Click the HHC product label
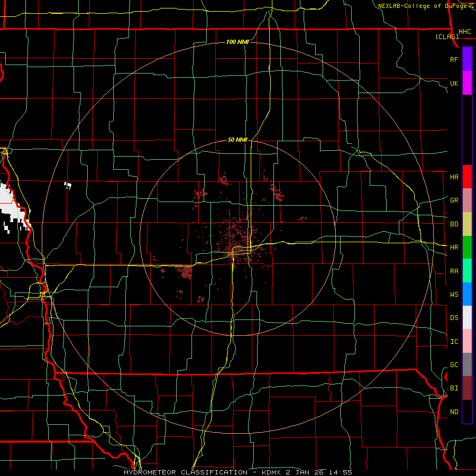Viewport: 476px width, 476px height. [464, 32]
